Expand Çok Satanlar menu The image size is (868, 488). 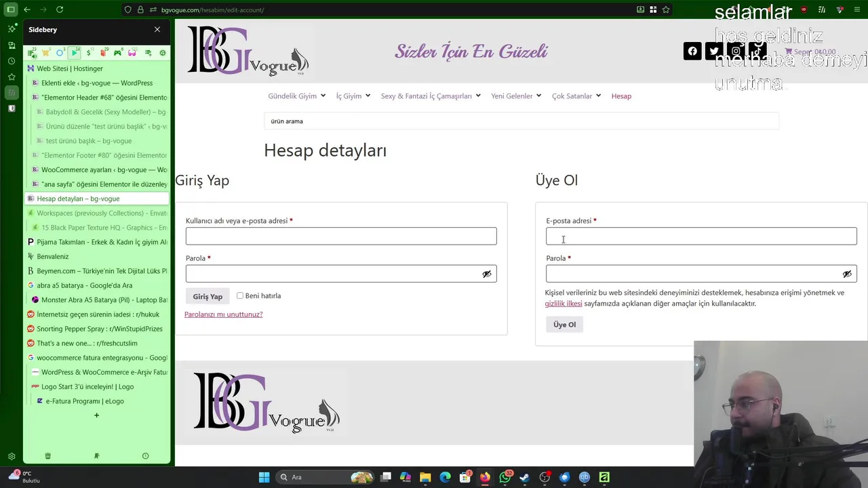coord(576,96)
